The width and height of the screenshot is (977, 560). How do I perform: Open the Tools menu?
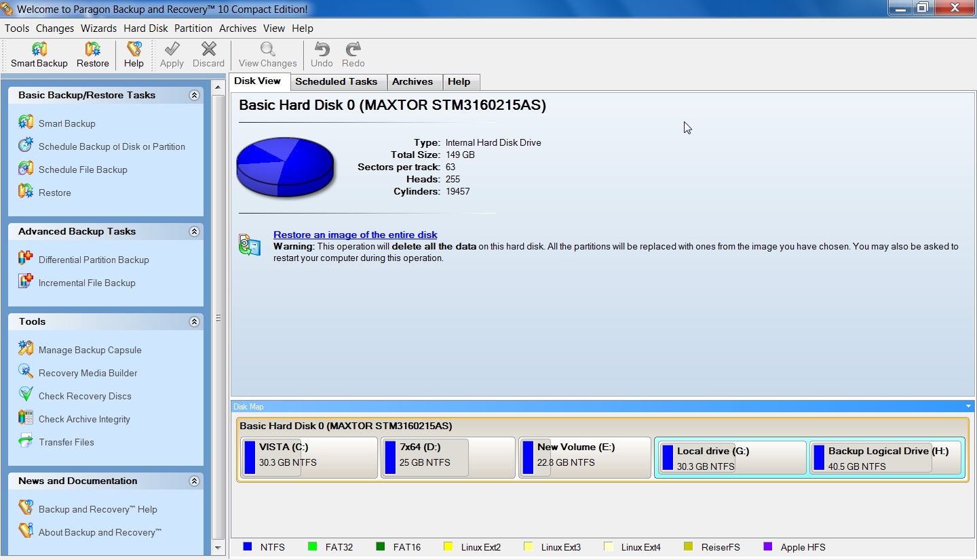(17, 28)
